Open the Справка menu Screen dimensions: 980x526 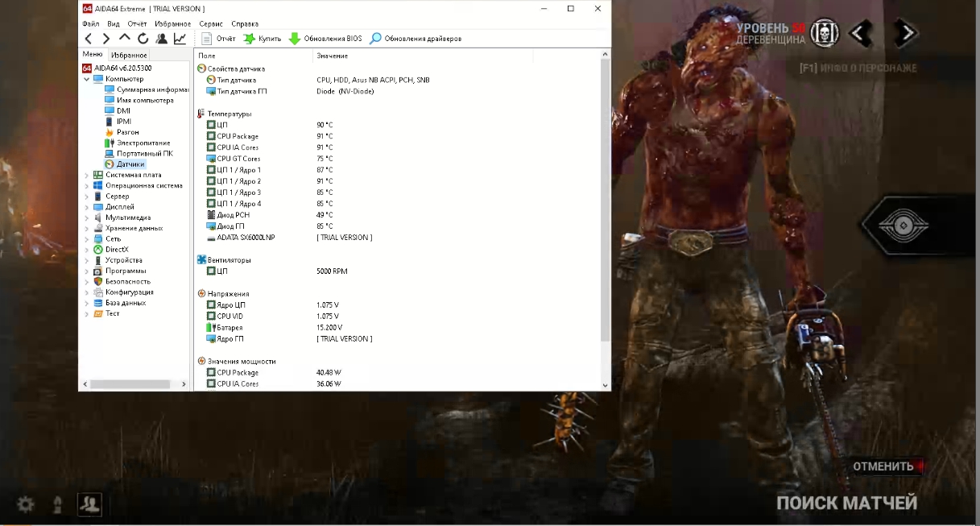pyautogui.click(x=245, y=23)
